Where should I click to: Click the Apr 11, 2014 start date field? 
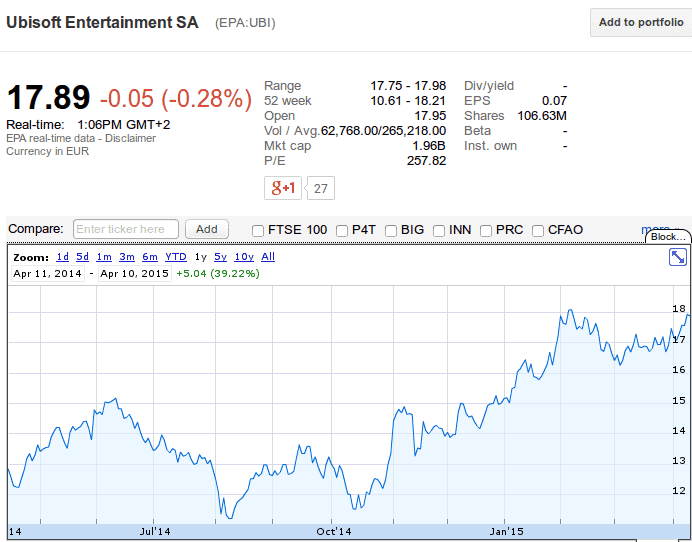click(x=48, y=274)
